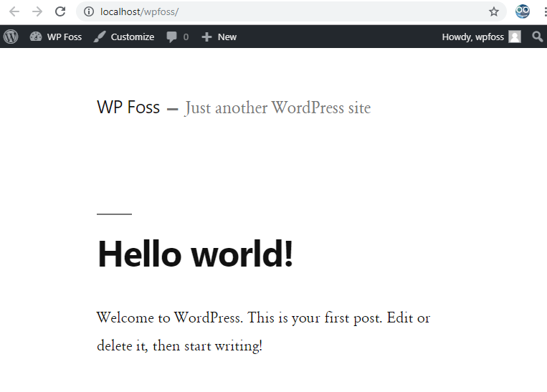Image resolution: width=547 pixels, height=392 pixels.
Task: Click the Just another WordPress site tagline
Action: click(277, 107)
